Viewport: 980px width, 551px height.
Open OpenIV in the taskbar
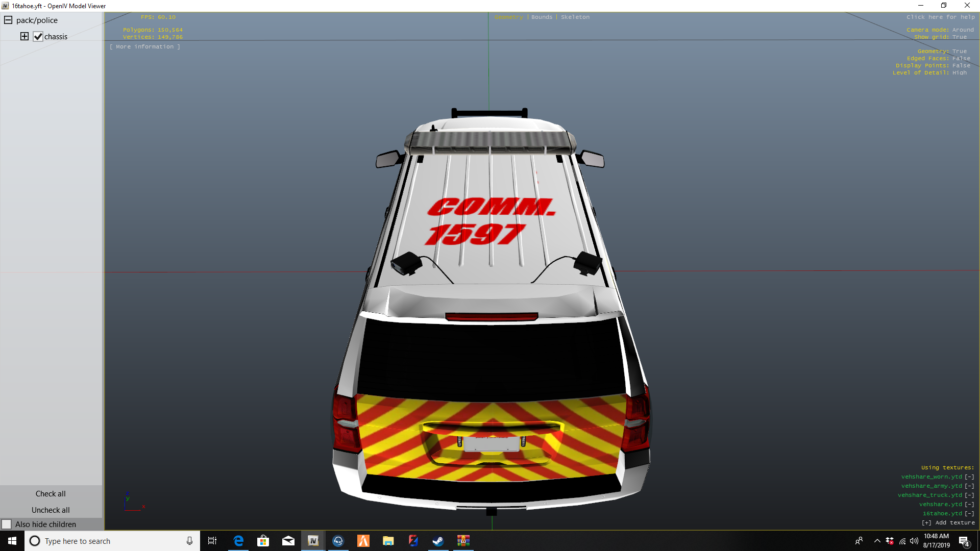point(313,541)
